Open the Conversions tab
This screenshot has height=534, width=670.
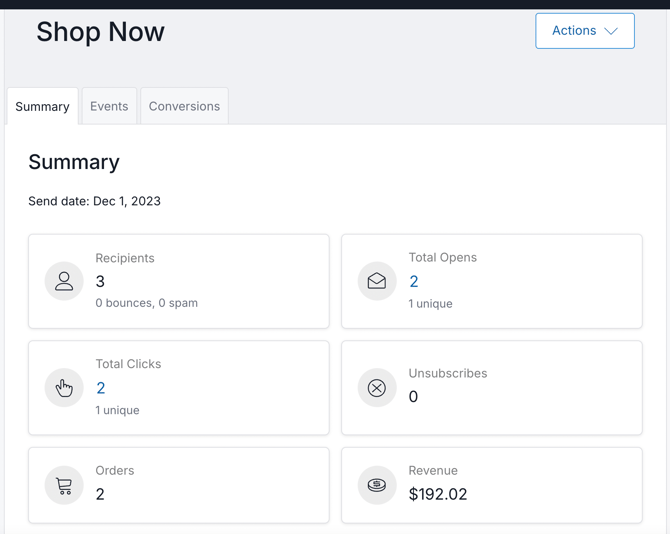click(x=184, y=106)
